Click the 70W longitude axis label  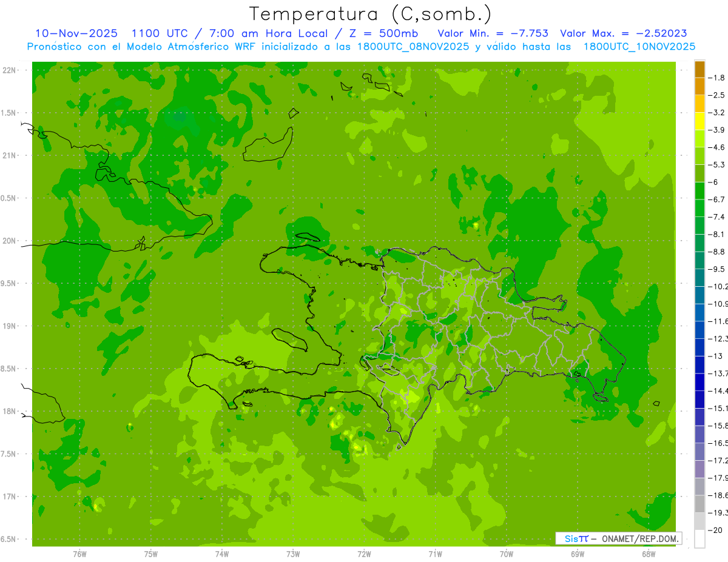[507, 554]
